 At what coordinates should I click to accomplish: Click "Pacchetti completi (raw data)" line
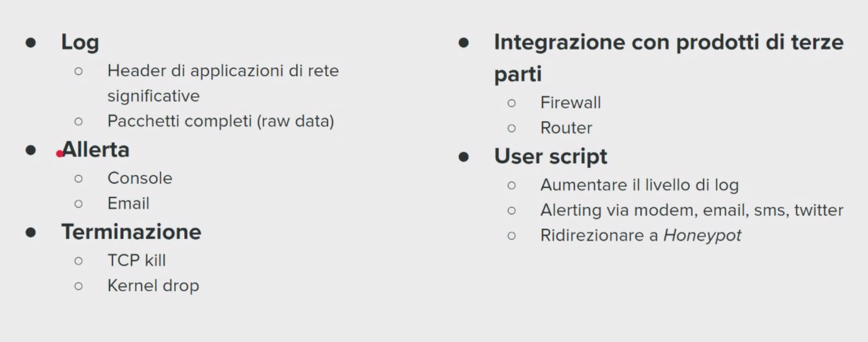220,121
